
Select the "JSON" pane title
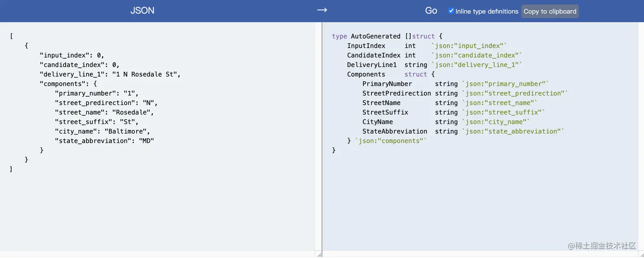point(142,10)
